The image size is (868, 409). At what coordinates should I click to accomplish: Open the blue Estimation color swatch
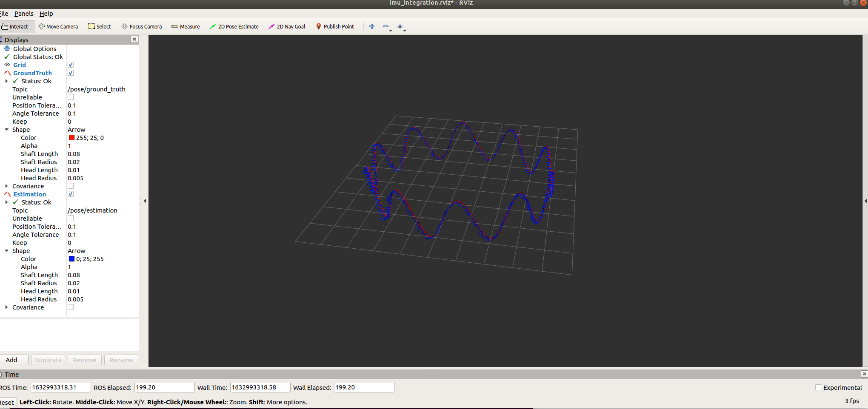point(71,258)
